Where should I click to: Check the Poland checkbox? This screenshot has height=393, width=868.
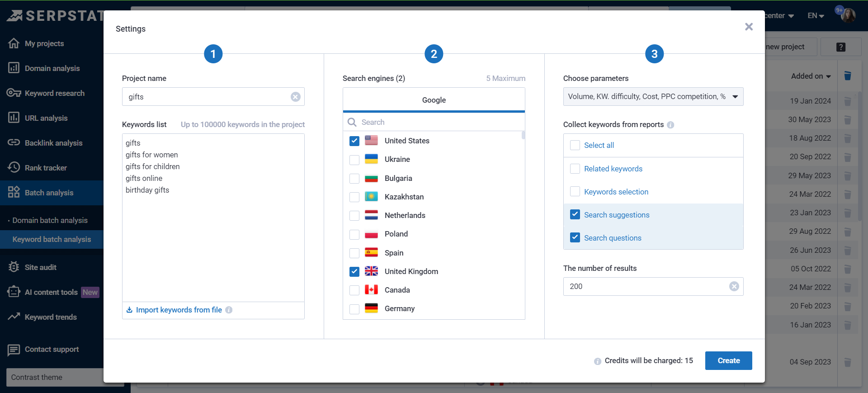[354, 234]
